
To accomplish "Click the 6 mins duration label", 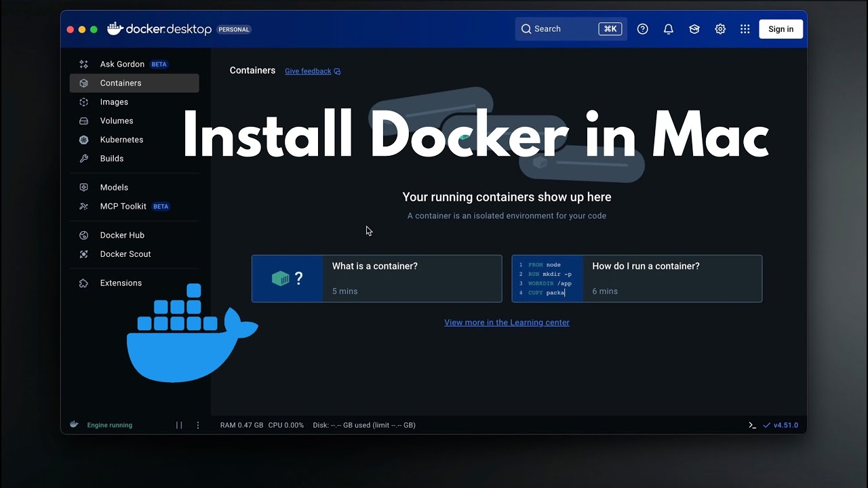I will coord(605,291).
